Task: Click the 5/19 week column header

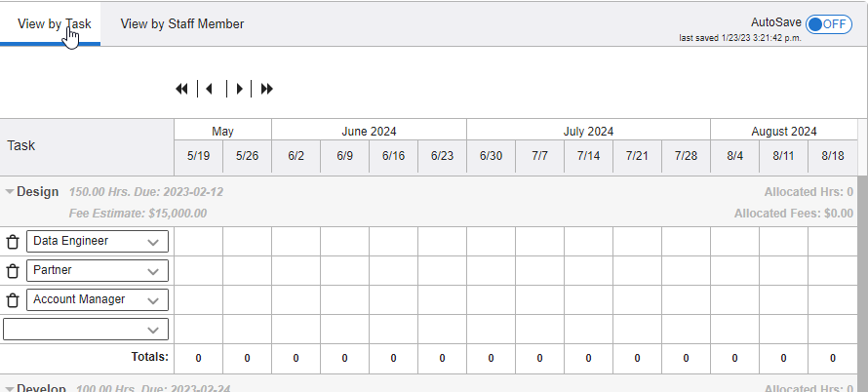Action: pyautogui.click(x=198, y=156)
